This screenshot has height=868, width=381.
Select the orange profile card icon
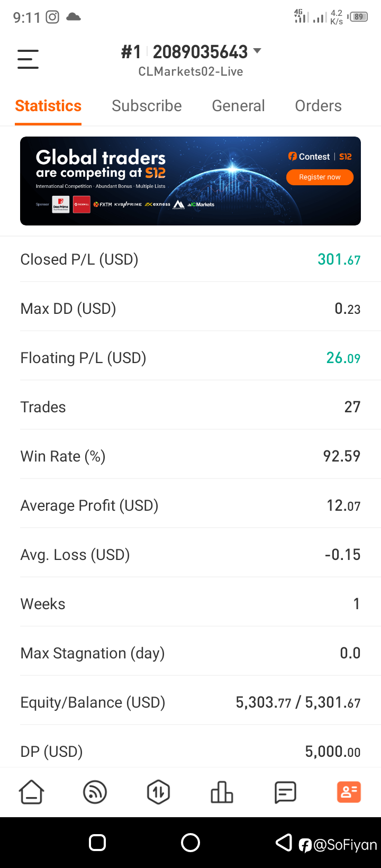(x=349, y=792)
